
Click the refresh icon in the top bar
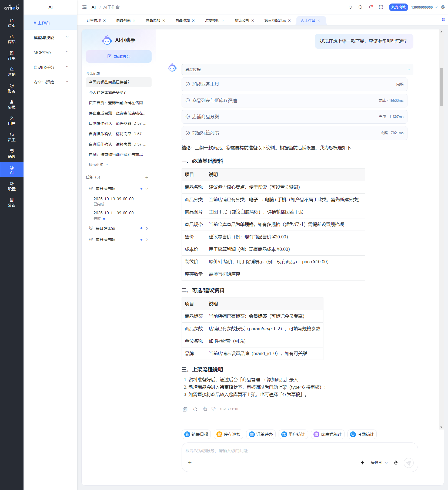click(350, 7)
